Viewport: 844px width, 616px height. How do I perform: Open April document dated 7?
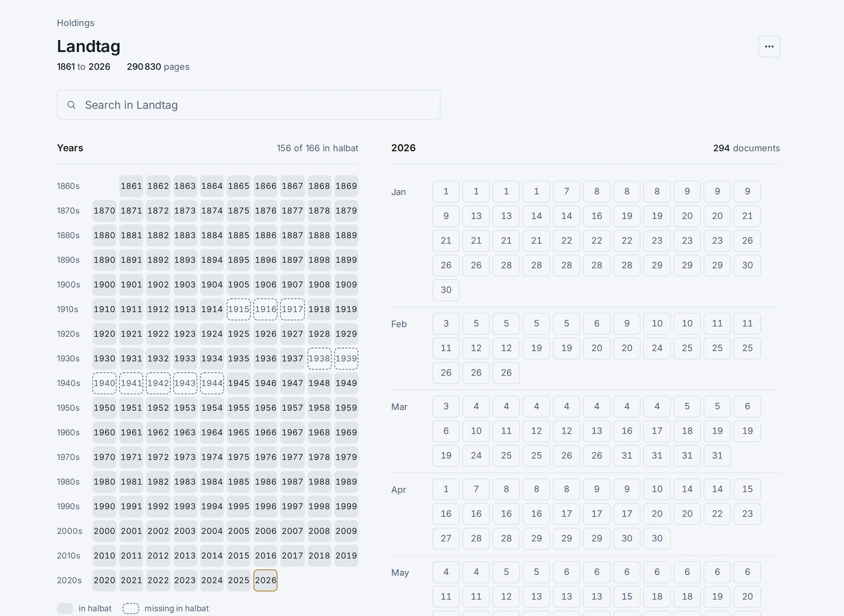[476, 489]
